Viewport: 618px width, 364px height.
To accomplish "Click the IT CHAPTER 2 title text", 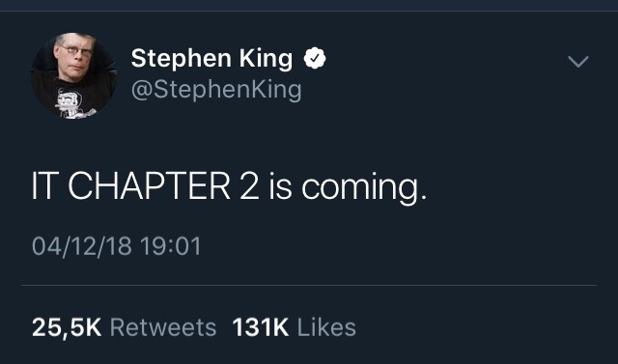I will click(146, 185).
